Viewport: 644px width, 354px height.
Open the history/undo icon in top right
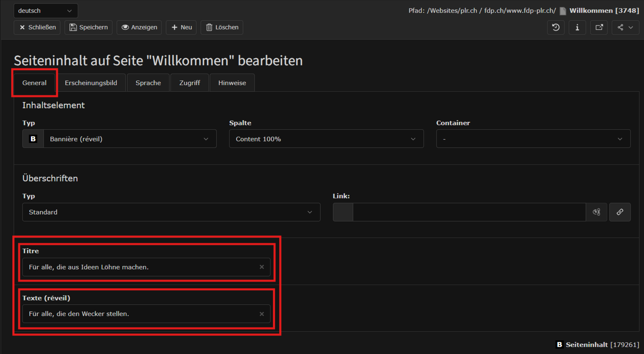pyautogui.click(x=556, y=27)
